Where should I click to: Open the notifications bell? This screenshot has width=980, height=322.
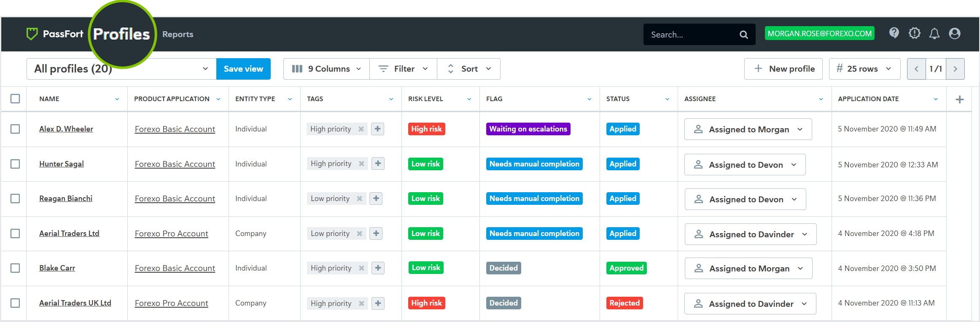pos(934,33)
